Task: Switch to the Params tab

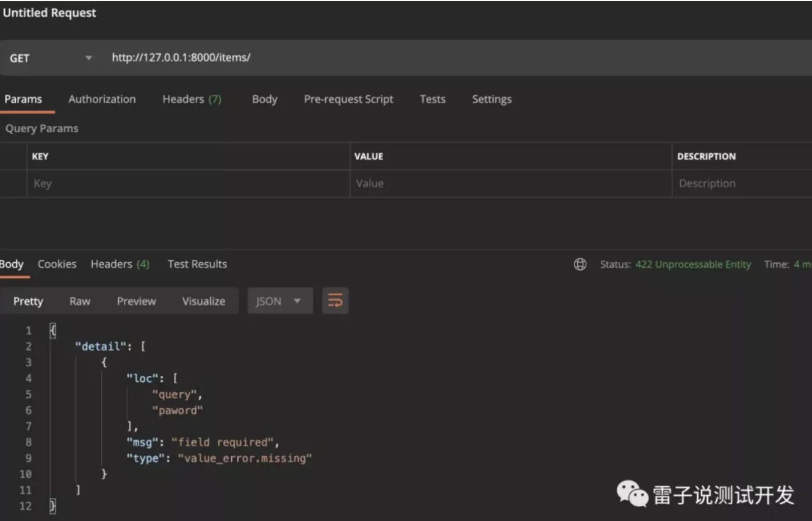Action: coord(23,99)
